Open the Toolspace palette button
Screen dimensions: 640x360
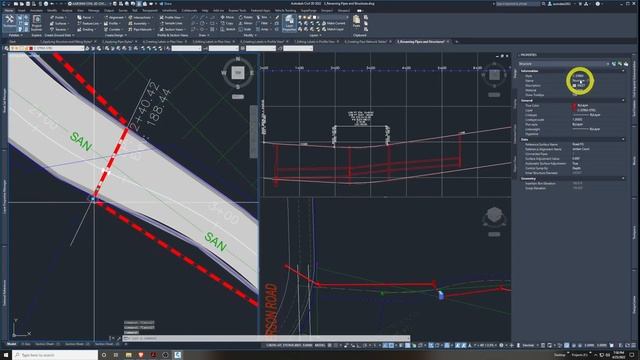point(9,23)
